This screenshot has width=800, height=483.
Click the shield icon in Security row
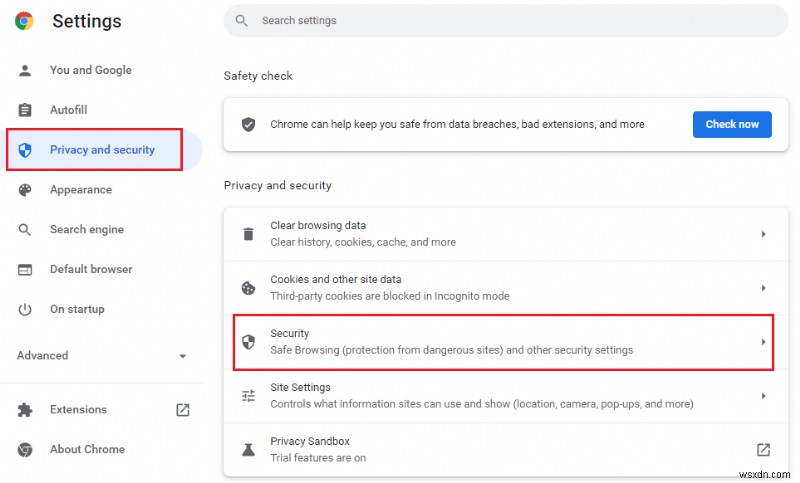[249, 342]
